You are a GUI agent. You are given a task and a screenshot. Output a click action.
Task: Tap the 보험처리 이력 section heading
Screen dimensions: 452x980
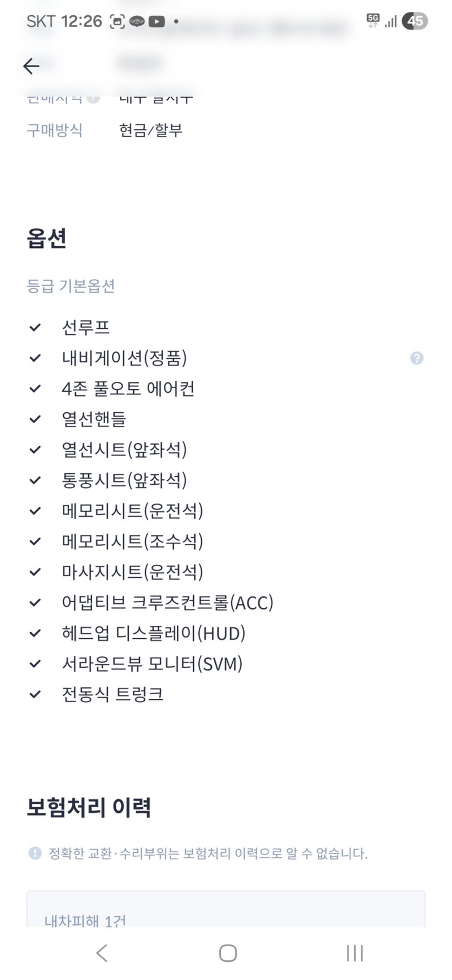[89, 807]
